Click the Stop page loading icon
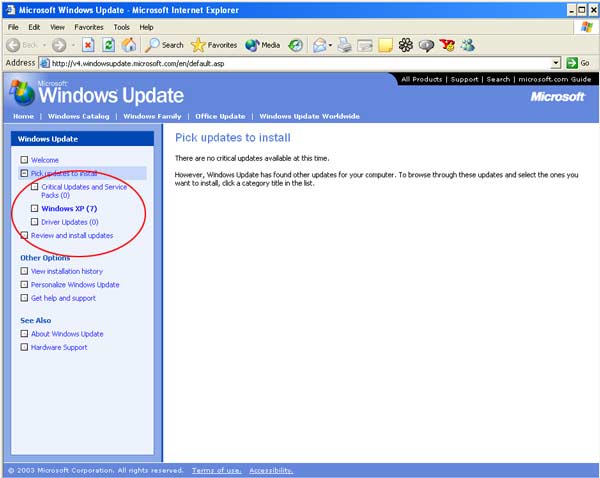This screenshot has width=600, height=478. pos(88,45)
